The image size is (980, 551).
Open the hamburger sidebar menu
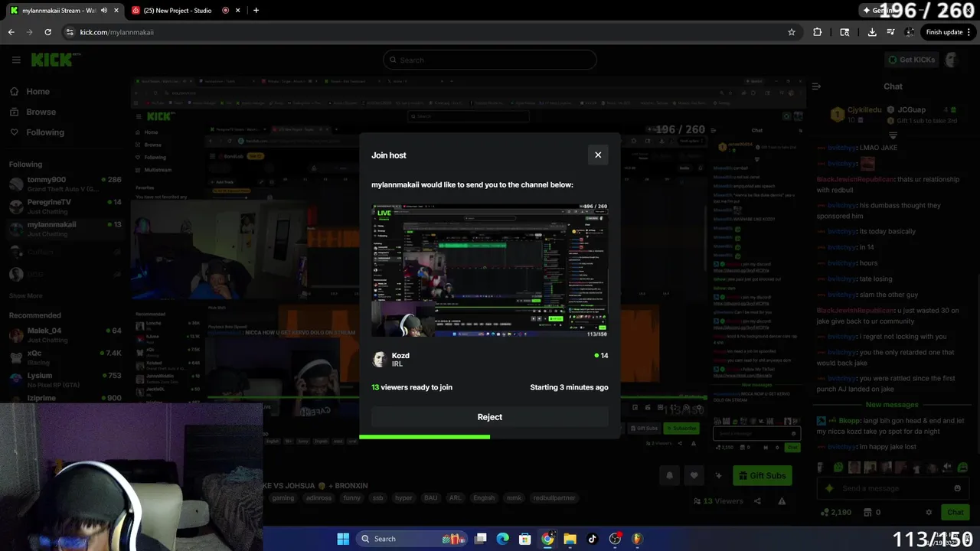pyautogui.click(x=16, y=60)
